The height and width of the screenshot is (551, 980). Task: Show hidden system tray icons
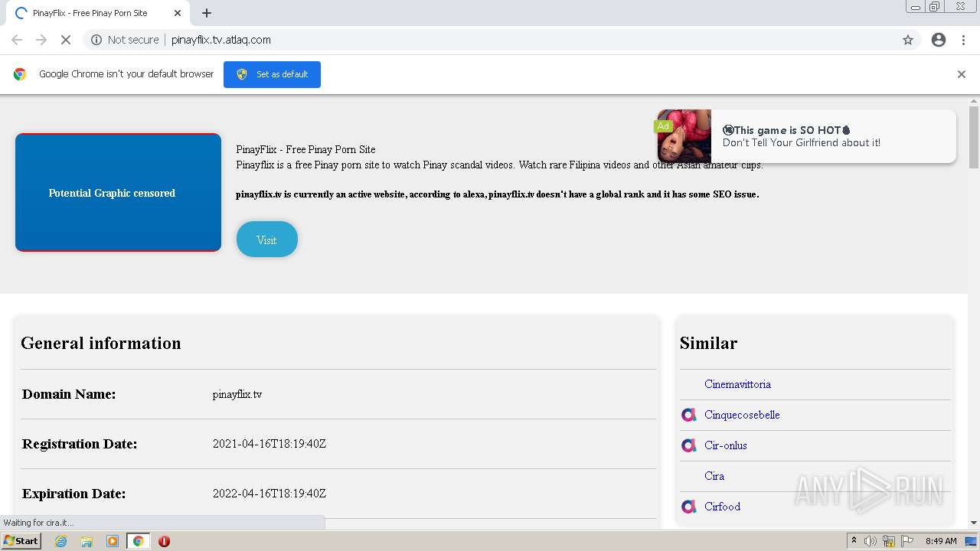pos(854,541)
